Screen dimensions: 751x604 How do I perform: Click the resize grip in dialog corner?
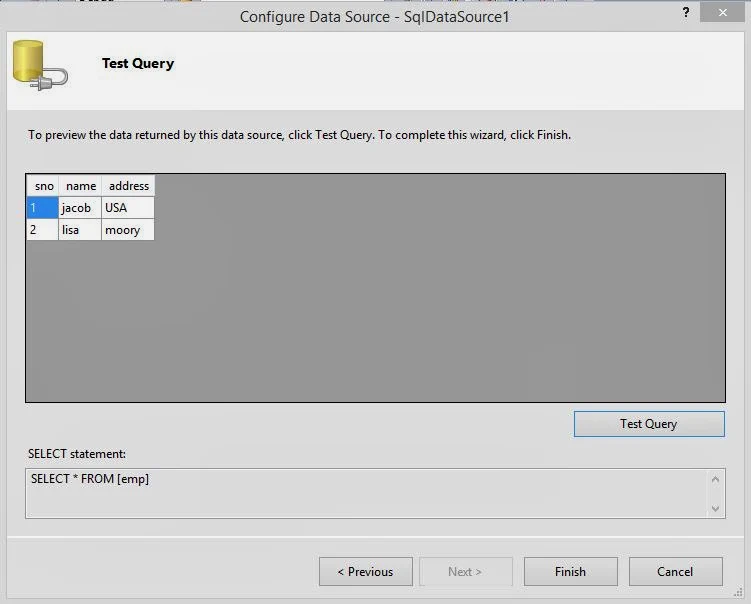tap(738, 593)
